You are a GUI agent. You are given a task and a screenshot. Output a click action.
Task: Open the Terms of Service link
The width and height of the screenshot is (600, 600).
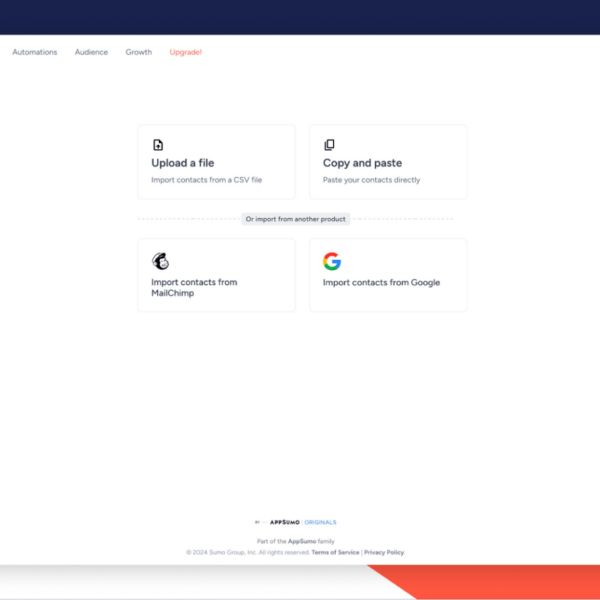coord(335,552)
